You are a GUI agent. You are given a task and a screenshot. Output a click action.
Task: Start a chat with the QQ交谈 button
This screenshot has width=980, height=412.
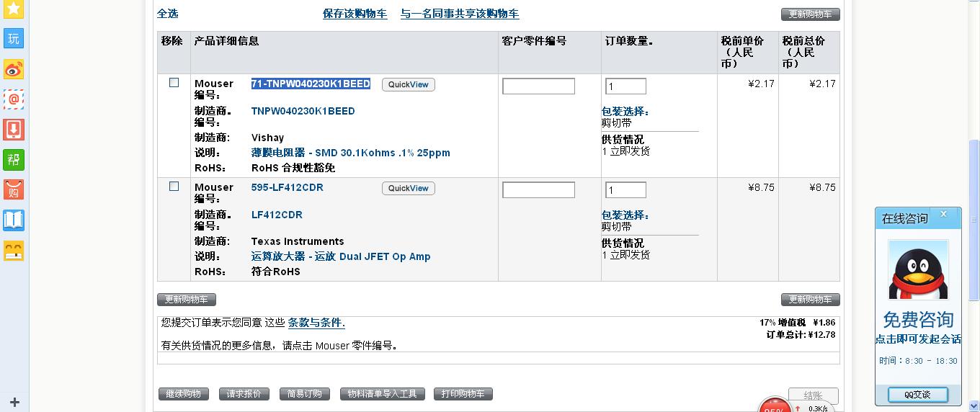pos(918,394)
